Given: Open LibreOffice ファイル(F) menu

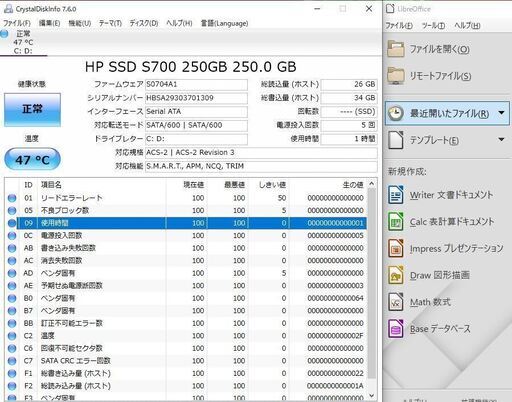Looking at the screenshot, I should [x=399, y=25].
